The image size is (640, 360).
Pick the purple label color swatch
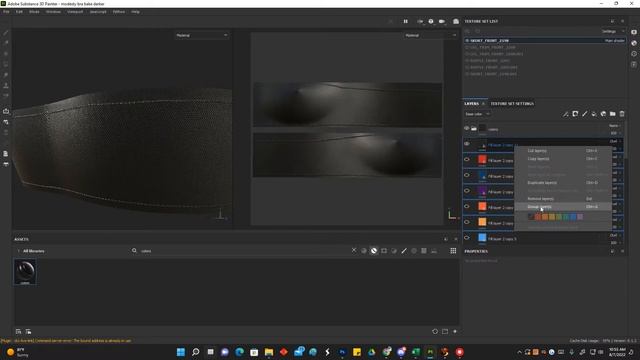point(580,217)
